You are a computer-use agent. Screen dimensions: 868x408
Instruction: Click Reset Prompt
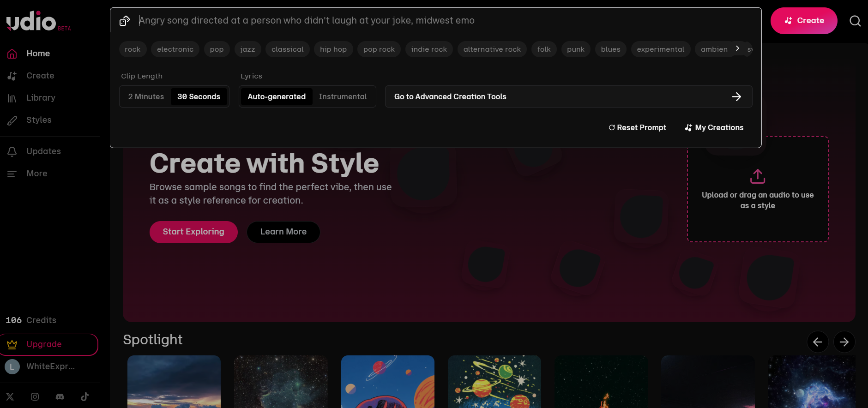pos(637,127)
